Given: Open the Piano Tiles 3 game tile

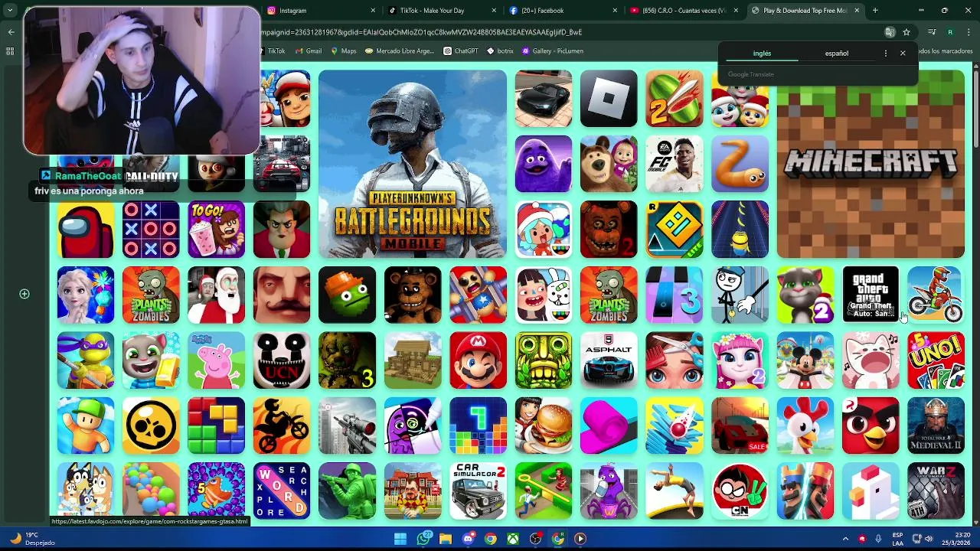Looking at the screenshot, I should pos(674,295).
